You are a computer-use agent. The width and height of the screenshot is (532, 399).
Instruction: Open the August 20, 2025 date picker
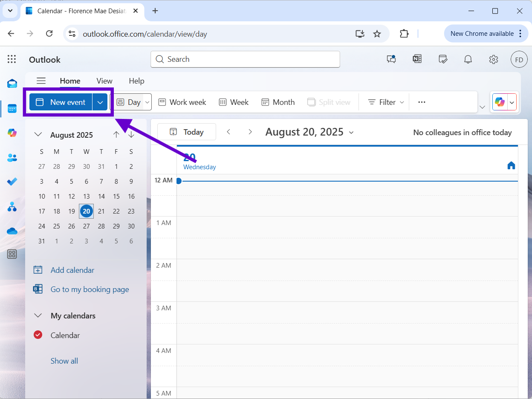309,132
